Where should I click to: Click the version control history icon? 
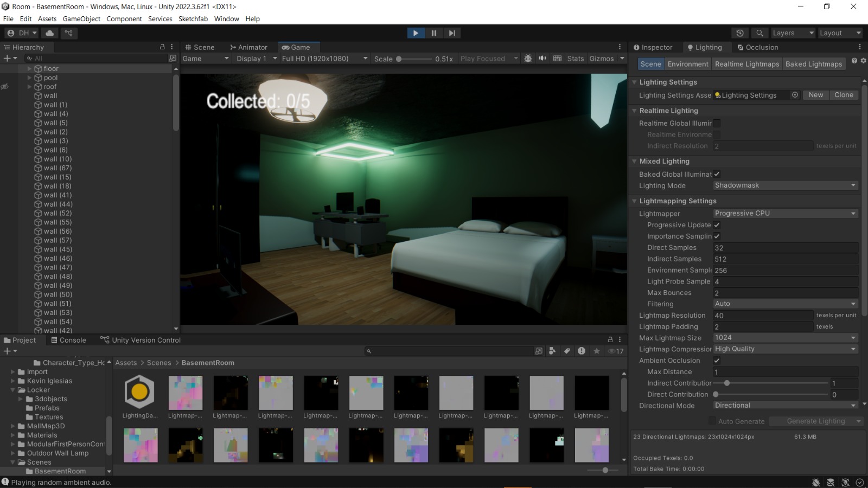[741, 33]
